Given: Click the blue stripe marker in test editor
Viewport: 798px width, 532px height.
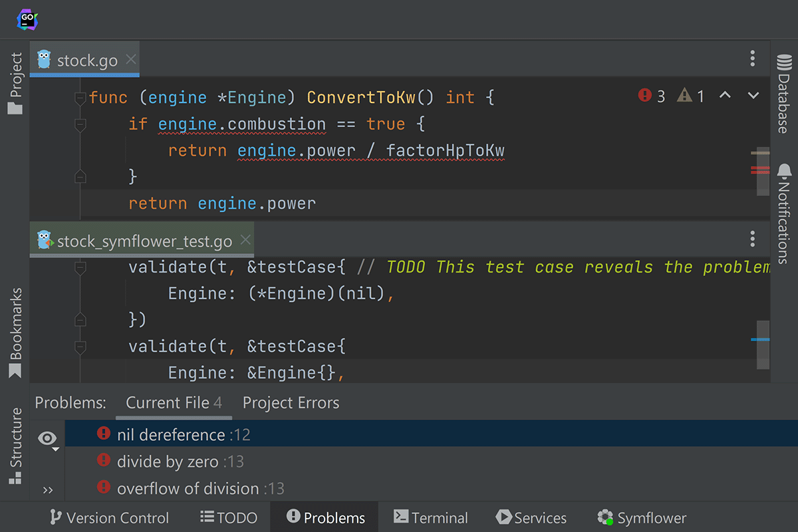Looking at the screenshot, I should (760, 340).
